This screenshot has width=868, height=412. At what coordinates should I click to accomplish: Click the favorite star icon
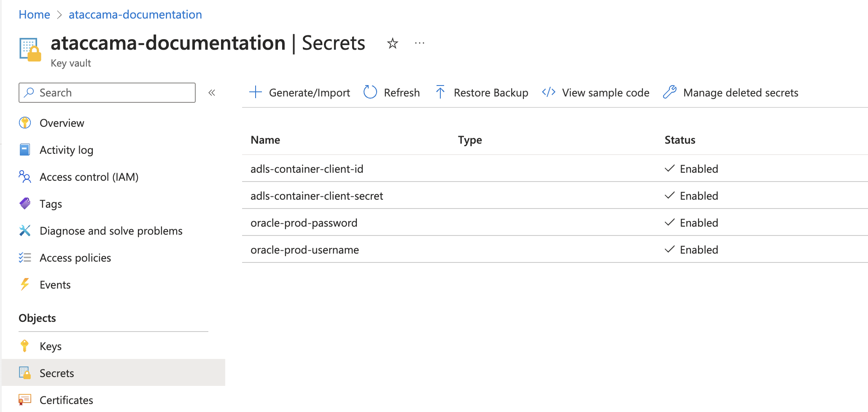[392, 43]
